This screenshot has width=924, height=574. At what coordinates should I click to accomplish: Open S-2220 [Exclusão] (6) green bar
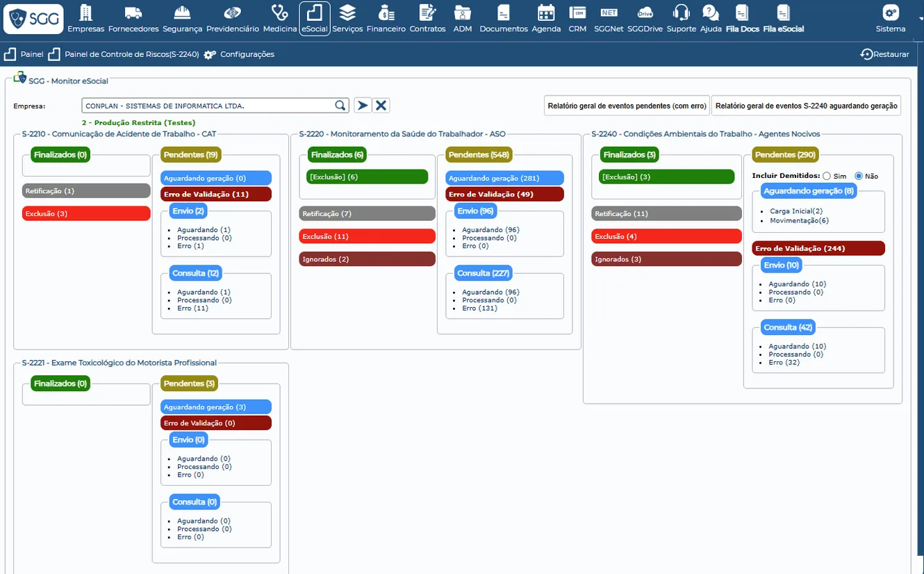coord(367,177)
